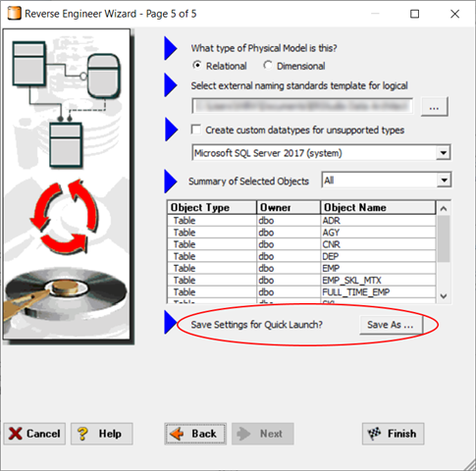Select the DEP table row
Image resolution: width=476 pixels, height=471 pixels.
point(301,256)
